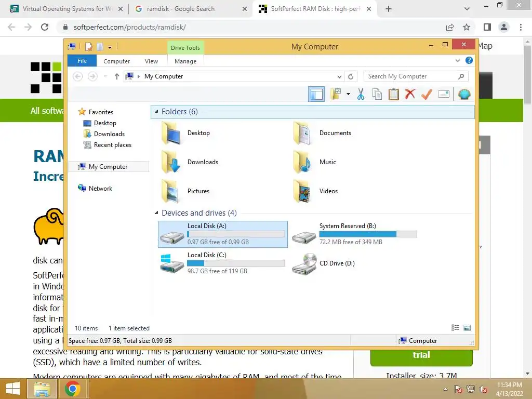Select Desktop under Favorites
532x399 pixels.
click(x=105, y=123)
